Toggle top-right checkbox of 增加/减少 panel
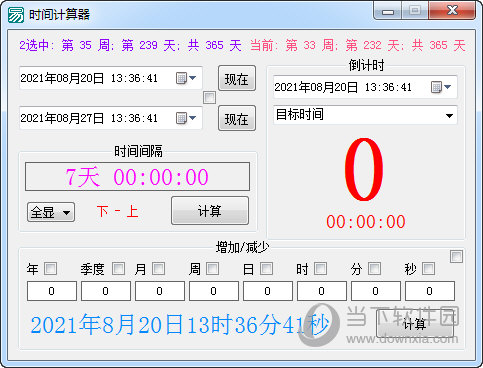Viewport: 483px width, 368px height. 456,256
